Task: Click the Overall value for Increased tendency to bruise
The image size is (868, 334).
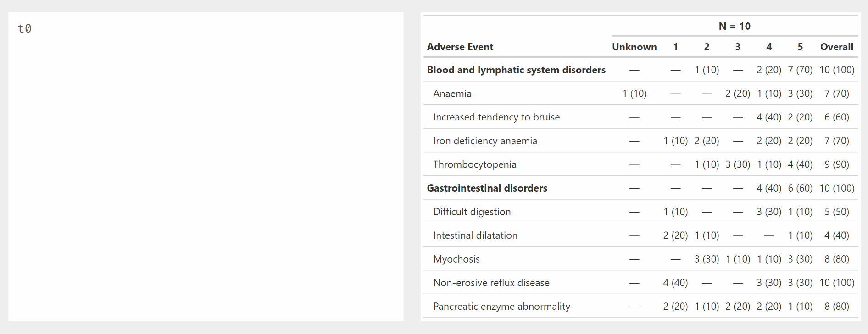Action: [836, 117]
